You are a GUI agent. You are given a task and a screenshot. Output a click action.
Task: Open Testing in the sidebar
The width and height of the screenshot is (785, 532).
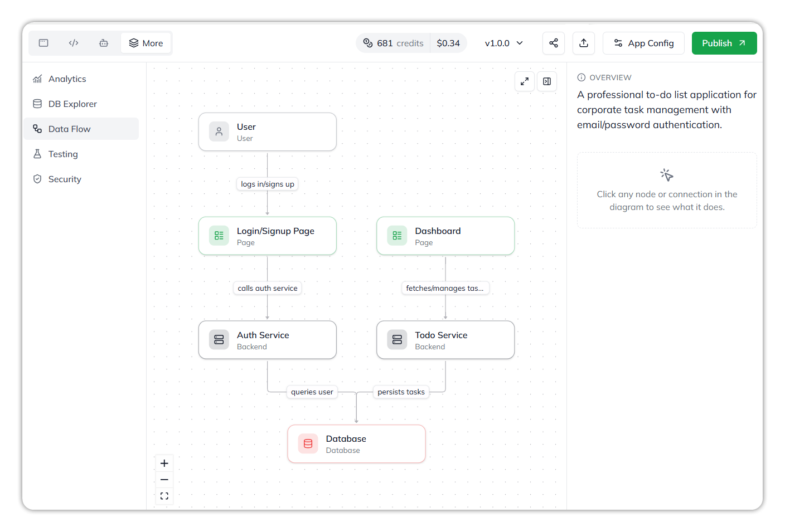click(x=81, y=154)
